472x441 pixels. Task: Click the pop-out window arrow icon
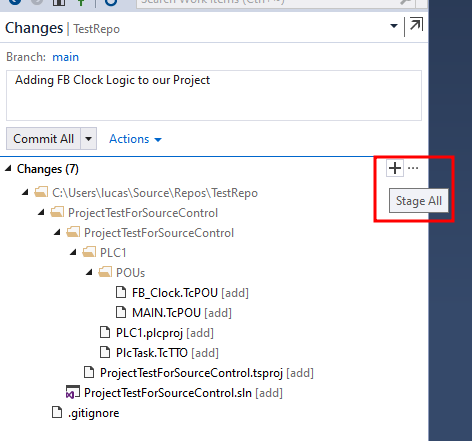pos(416,25)
